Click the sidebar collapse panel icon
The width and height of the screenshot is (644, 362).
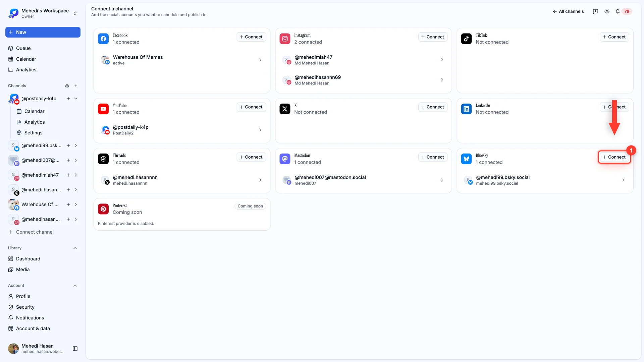pyautogui.click(x=75, y=349)
